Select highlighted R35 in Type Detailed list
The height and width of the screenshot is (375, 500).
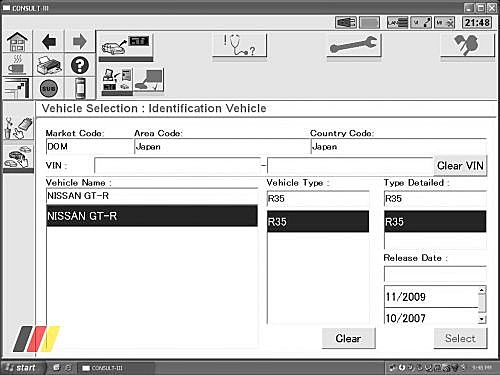pyautogui.click(x=435, y=221)
